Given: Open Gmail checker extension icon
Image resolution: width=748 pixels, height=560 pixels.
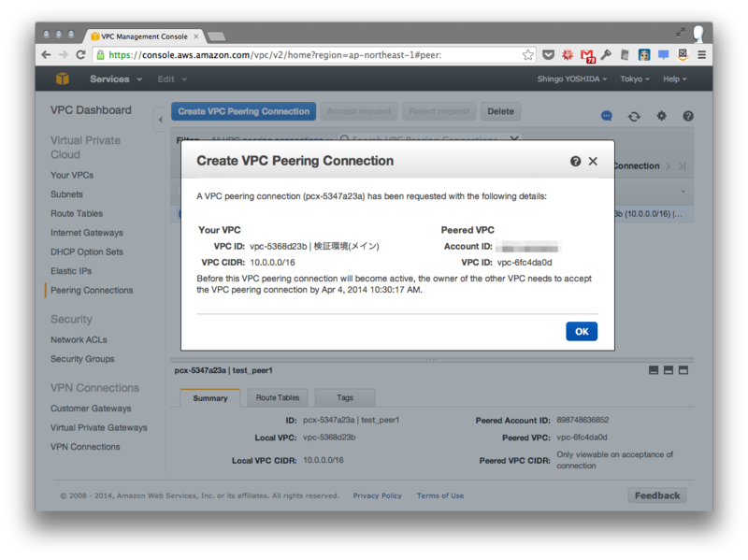Looking at the screenshot, I should coord(588,56).
